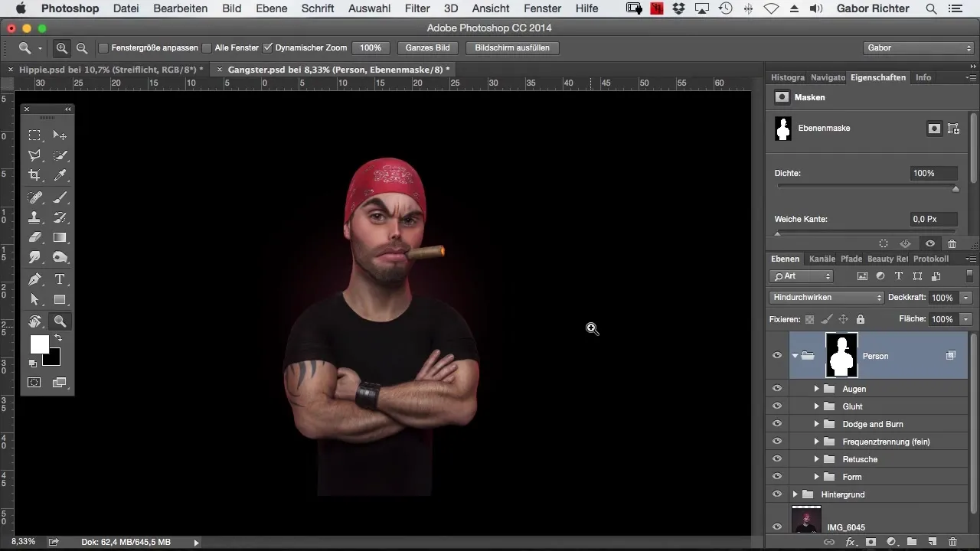Select the Hand tool

point(34,321)
